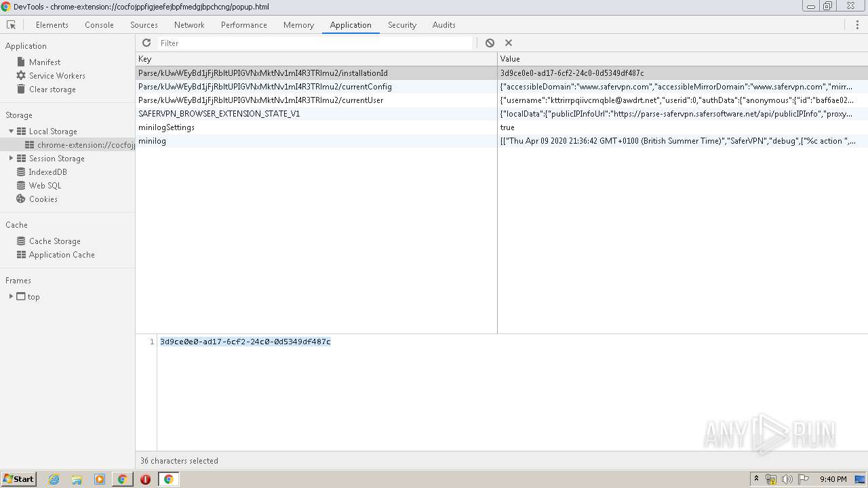Viewport: 868px width, 488px height.
Task: Switch to the Security tab
Action: pyautogui.click(x=402, y=25)
